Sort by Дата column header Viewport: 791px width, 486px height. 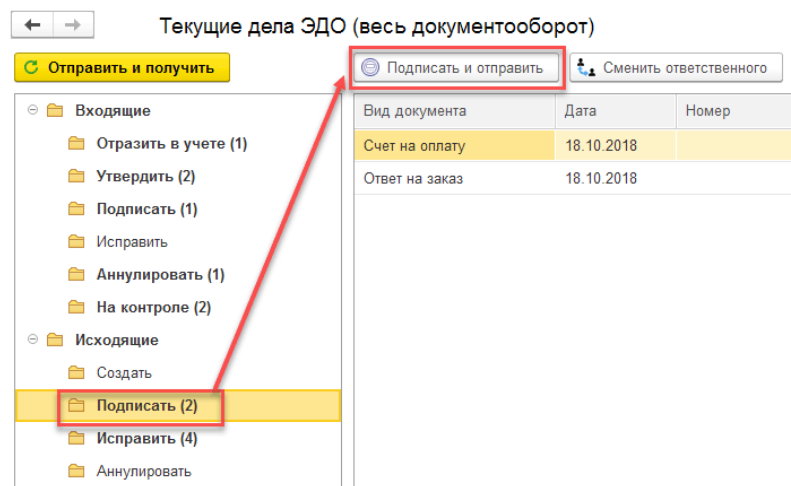pyautogui.click(x=615, y=111)
